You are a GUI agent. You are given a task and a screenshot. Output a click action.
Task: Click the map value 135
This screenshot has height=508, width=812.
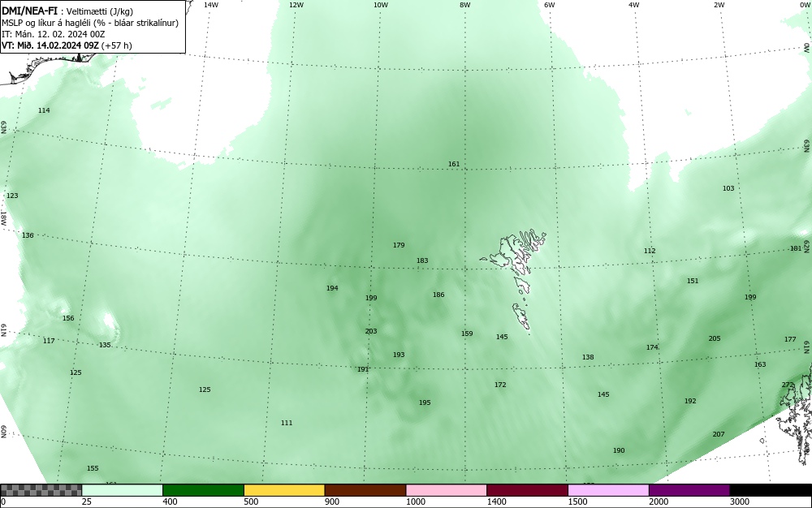(105, 345)
